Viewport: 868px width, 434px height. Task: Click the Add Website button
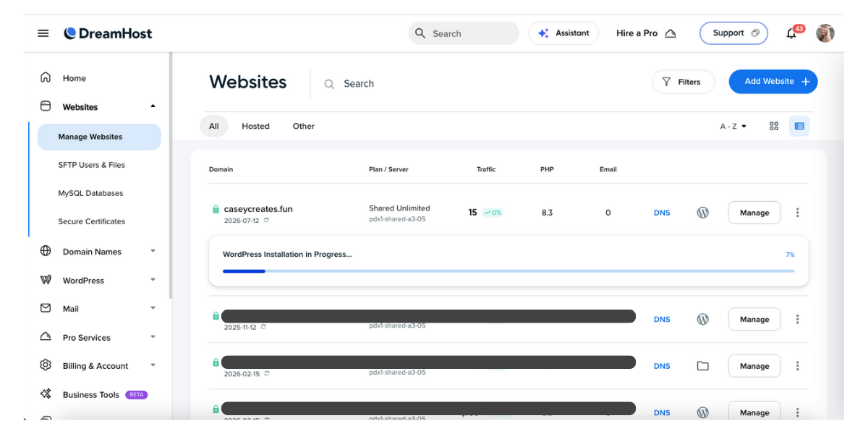click(x=773, y=82)
